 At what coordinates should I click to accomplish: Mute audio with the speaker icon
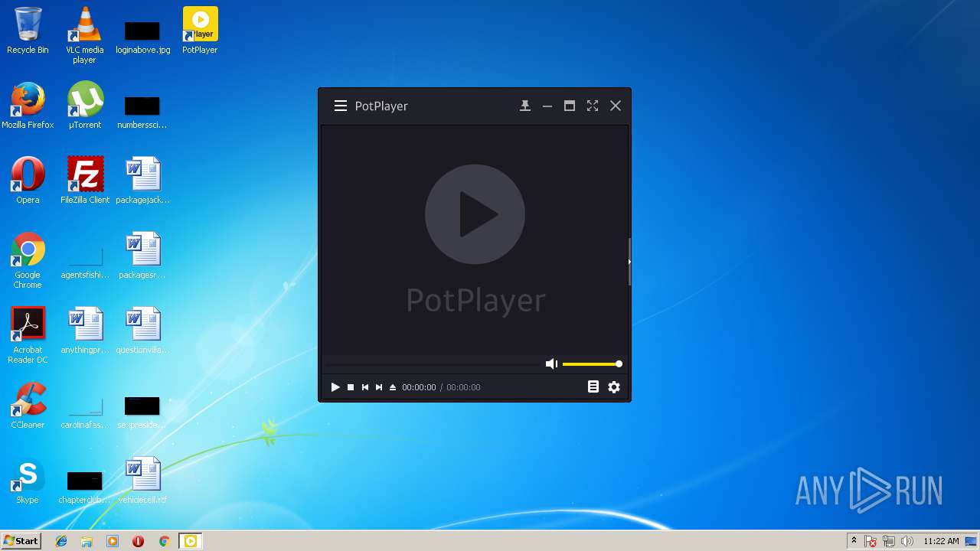pos(551,364)
